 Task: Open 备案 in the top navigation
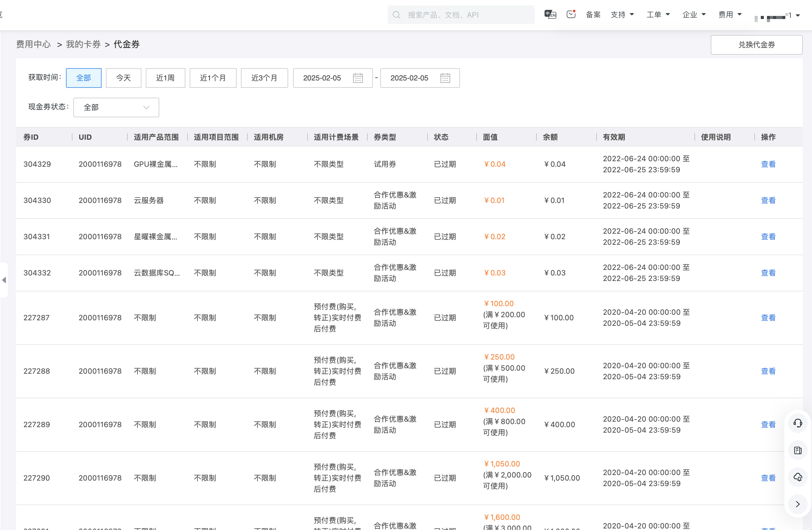pos(593,15)
